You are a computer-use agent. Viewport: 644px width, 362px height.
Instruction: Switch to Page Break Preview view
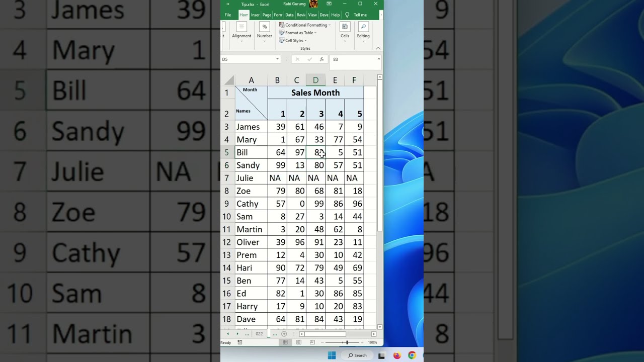pos(312,342)
